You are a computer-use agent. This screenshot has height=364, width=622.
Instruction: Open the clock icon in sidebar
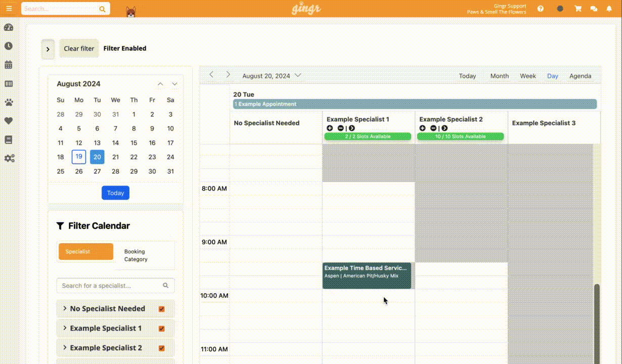(9, 46)
